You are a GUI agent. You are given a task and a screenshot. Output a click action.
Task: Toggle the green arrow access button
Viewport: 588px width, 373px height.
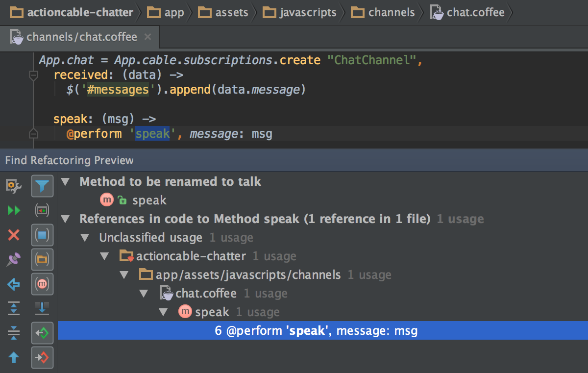click(x=42, y=333)
